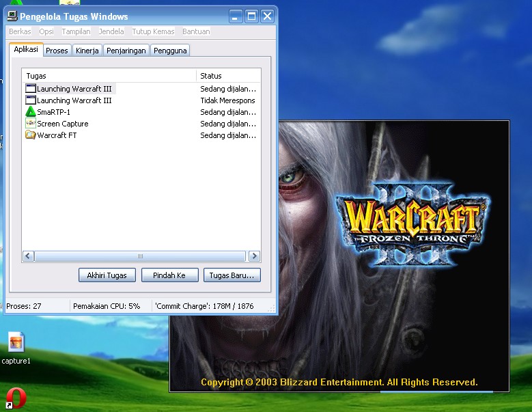Select the capture1 desktop file icon
Screen dimensions: 532x412
[16, 342]
